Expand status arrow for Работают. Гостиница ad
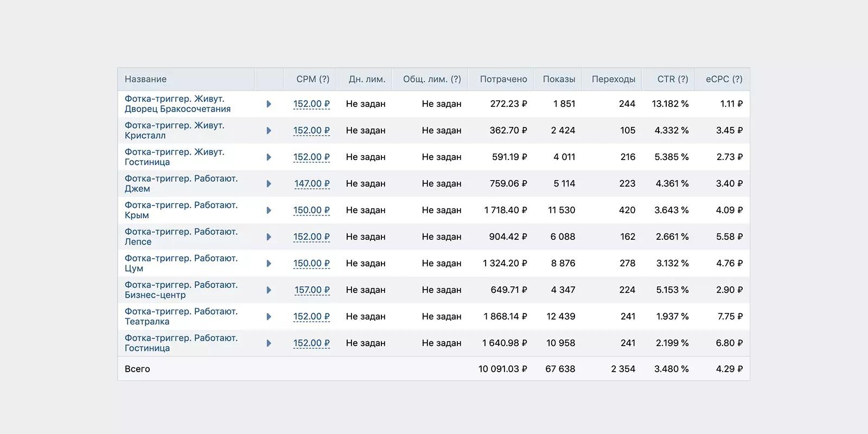The image size is (868, 434). pos(269,343)
